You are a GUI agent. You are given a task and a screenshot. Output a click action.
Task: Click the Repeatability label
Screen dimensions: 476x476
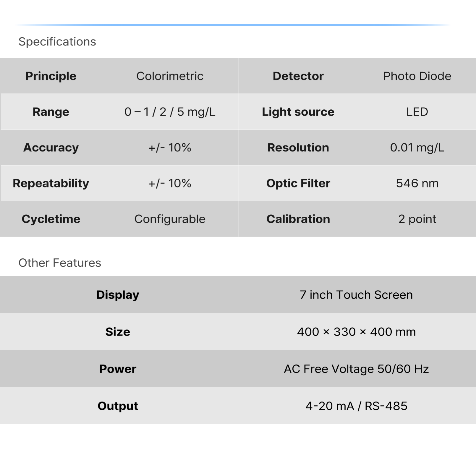click(x=51, y=183)
